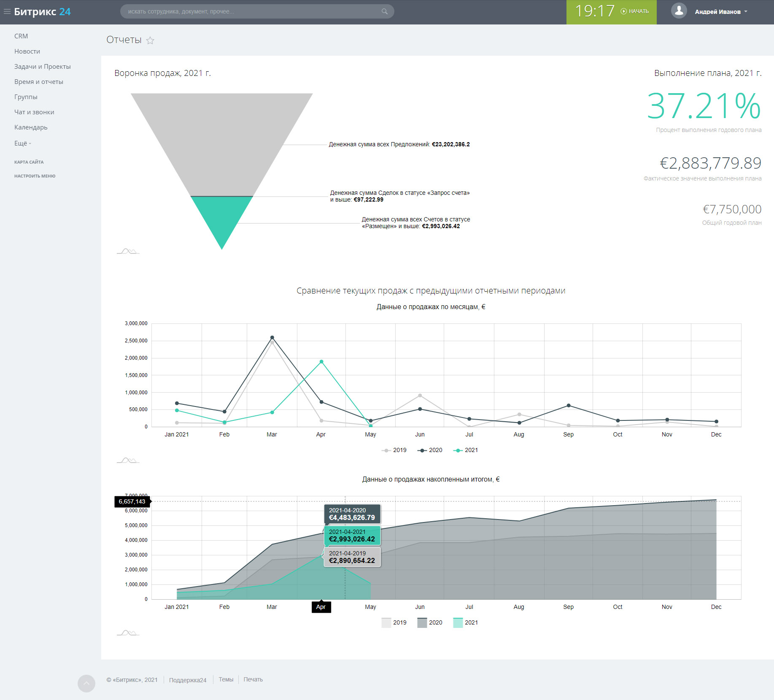The height and width of the screenshot is (700, 774).
Task: Open Задачи и Проекты in sidebar
Action: pos(42,67)
